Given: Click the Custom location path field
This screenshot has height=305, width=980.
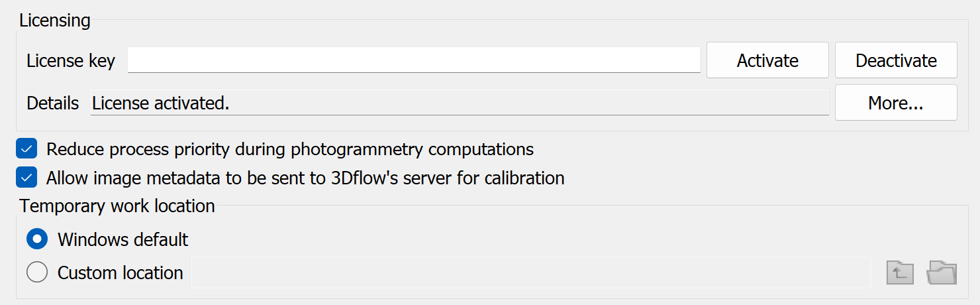Looking at the screenshot, I should [531, 273].
